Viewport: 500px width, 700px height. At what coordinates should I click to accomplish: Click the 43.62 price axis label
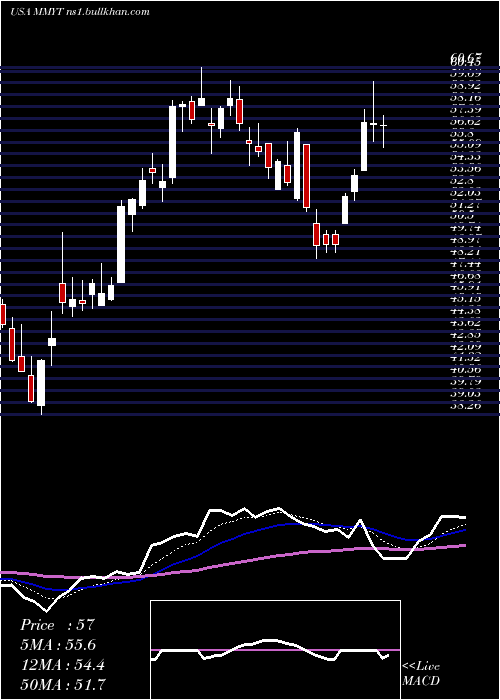466,322
